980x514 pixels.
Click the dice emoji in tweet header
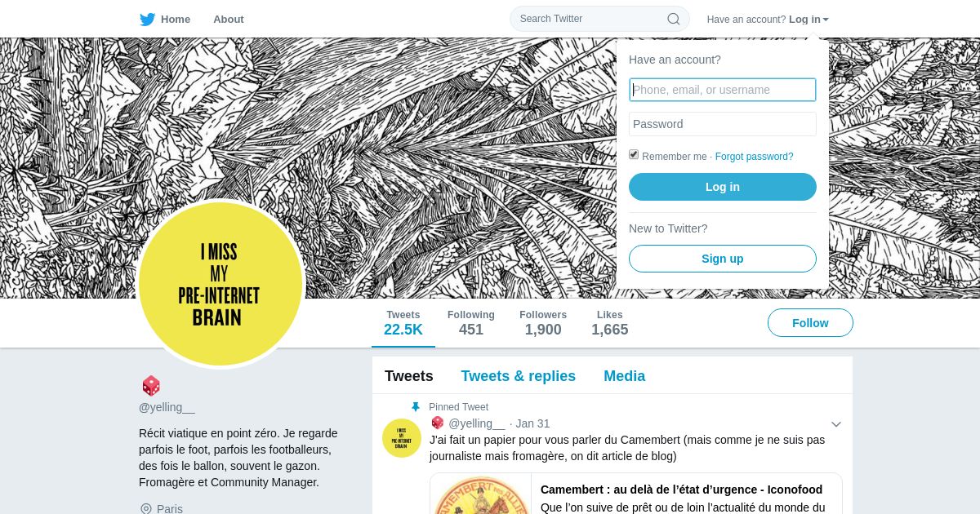tap(438, 423)
